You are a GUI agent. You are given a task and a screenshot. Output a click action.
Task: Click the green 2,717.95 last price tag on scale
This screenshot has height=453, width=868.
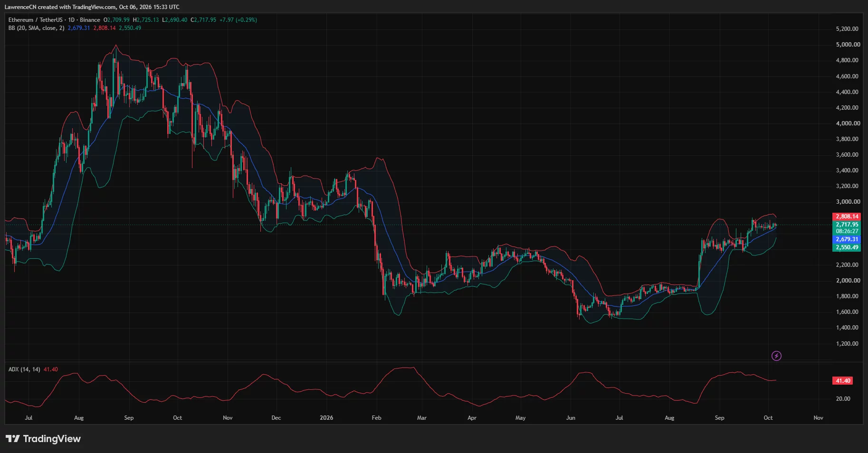(847, 225)
